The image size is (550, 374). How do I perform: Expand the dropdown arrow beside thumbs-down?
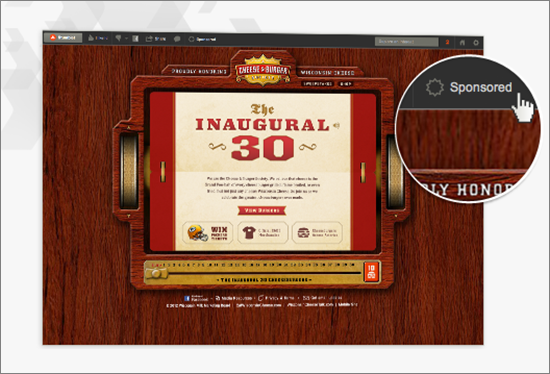pos(126,38)
